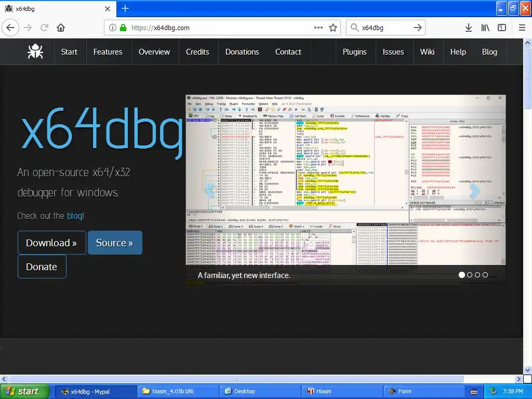Reload the page with refresh icon
The image size is (532, 399).
[x=44, y=28]
